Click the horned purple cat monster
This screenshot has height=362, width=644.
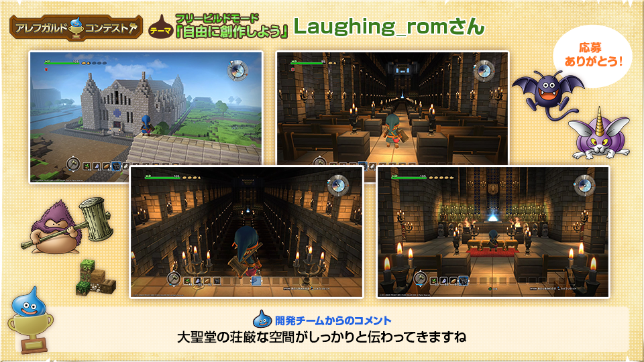[600, 135]
